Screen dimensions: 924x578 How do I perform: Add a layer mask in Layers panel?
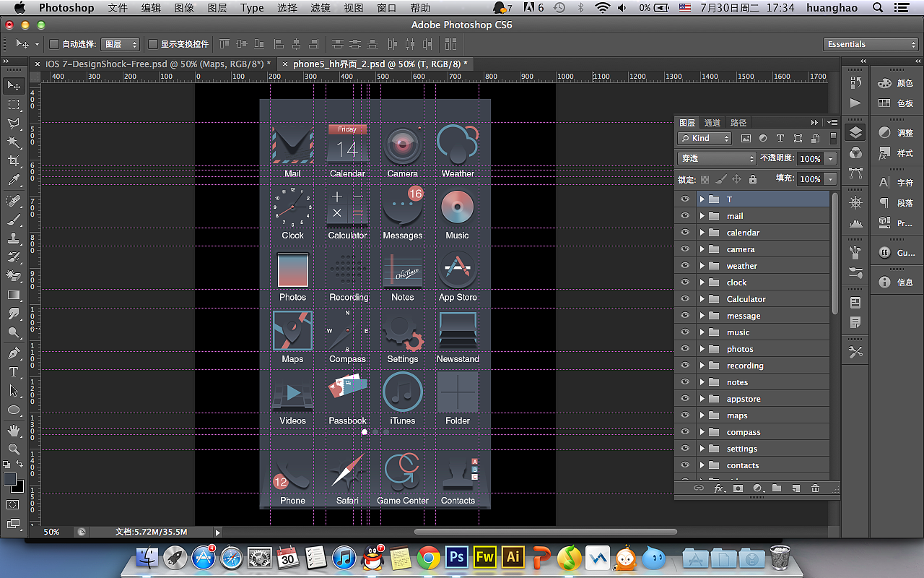click(x=738, y=488)
